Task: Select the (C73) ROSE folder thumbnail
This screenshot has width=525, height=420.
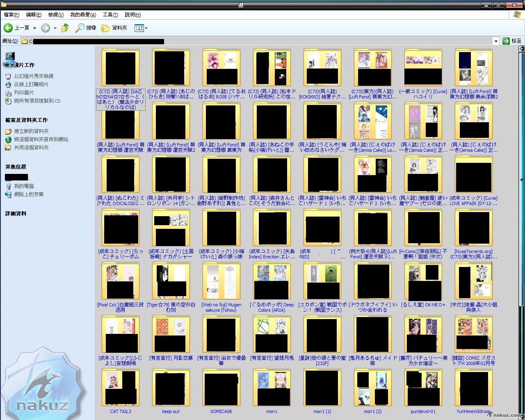Action: (x=221, y=68)
